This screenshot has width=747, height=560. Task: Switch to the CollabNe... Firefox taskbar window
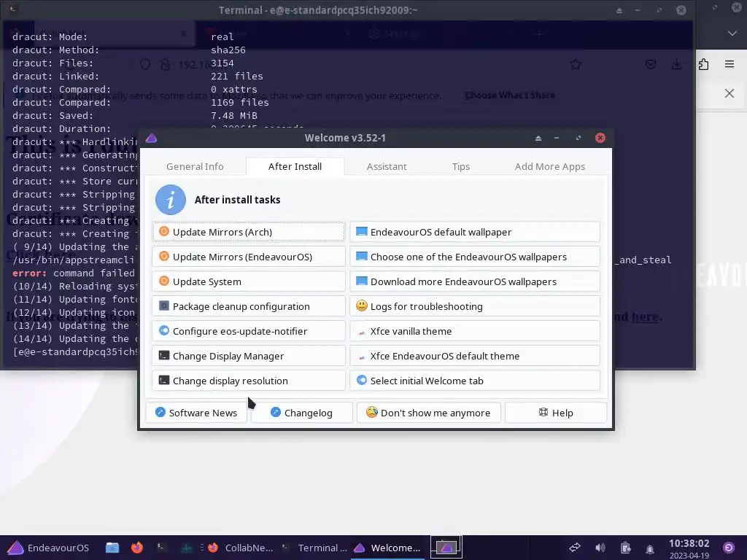pyautogui.click(x=241, y=548)
